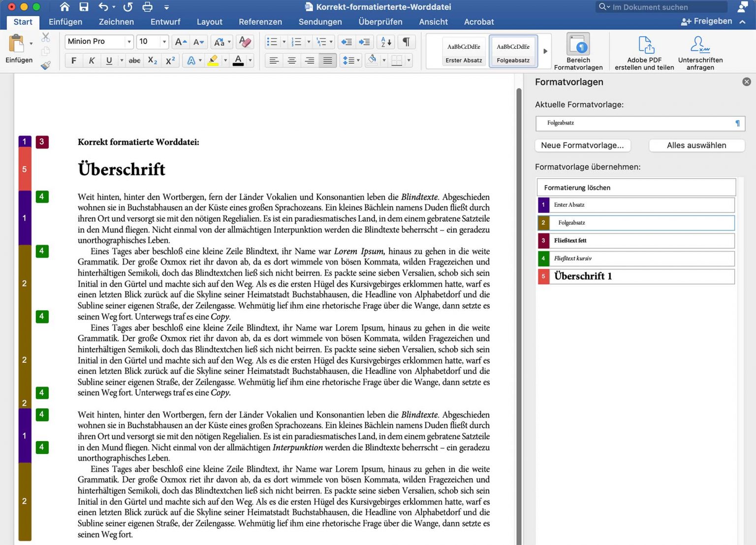756x545 pixels.
Task: Toggle paragraph marks display
Action: click(406, 42)
